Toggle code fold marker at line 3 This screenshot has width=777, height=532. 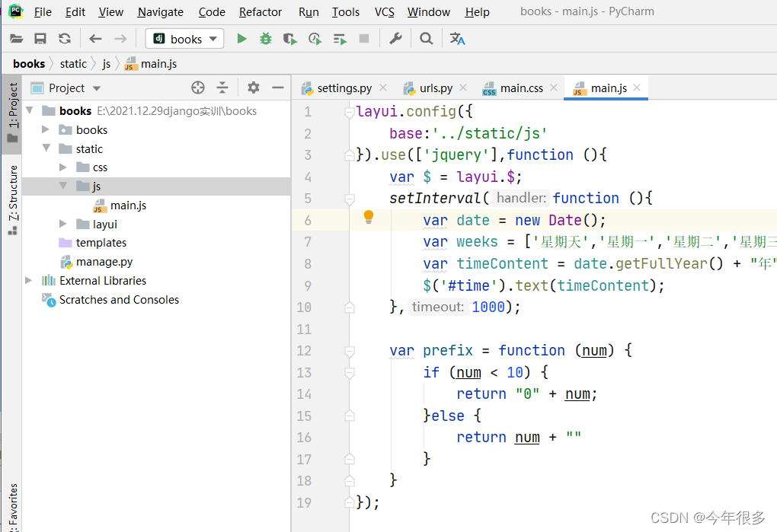click(x=350, y=155)
